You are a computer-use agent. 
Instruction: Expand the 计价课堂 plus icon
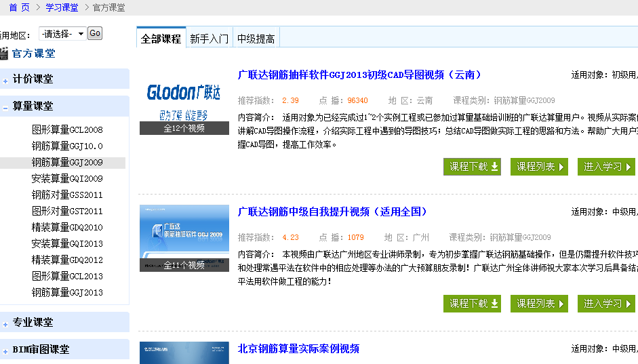click(5, 81)
